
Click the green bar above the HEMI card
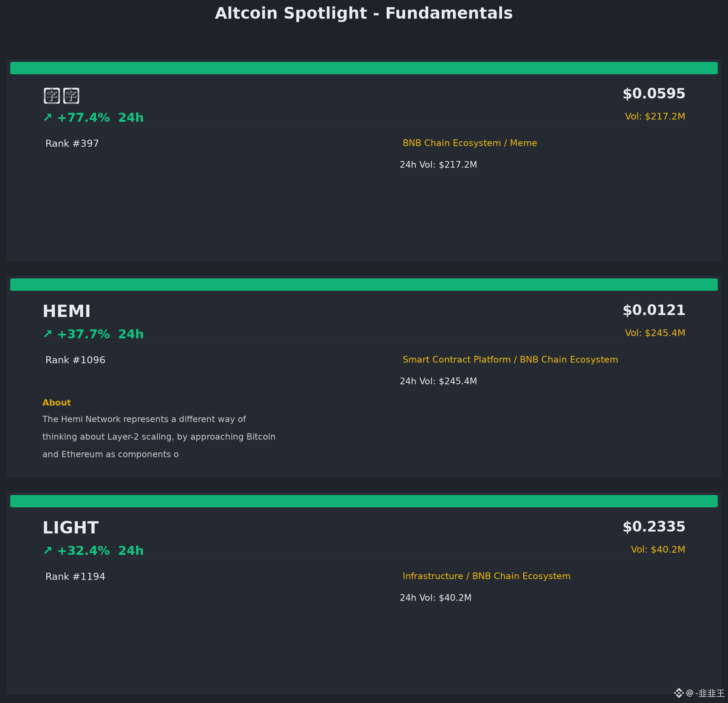(364, 285)
